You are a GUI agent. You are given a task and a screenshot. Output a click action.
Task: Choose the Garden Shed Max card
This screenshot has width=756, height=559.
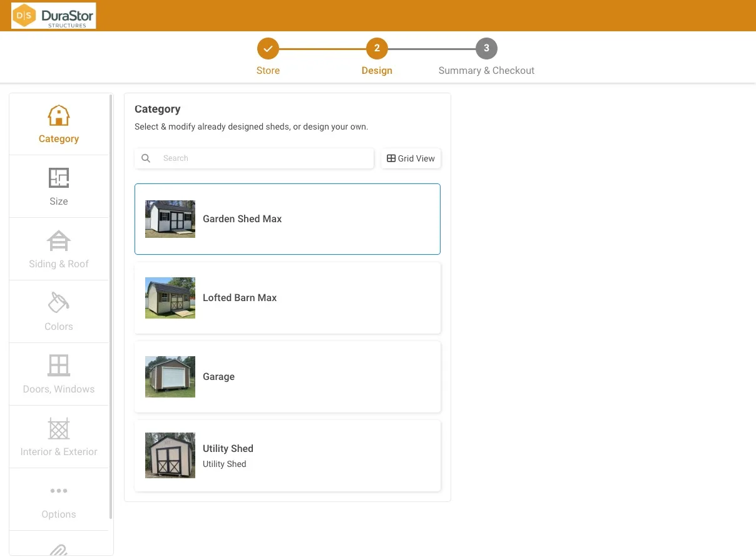click(287, 219)
